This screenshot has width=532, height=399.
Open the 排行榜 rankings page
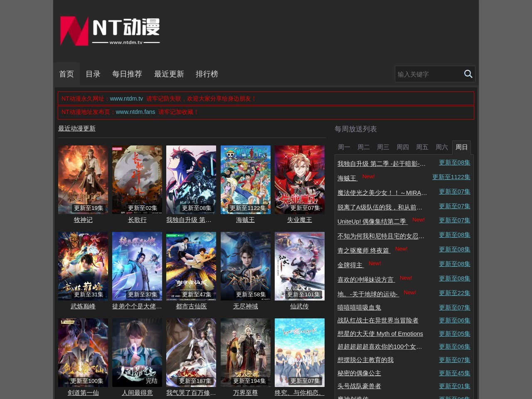click(207, 74)
